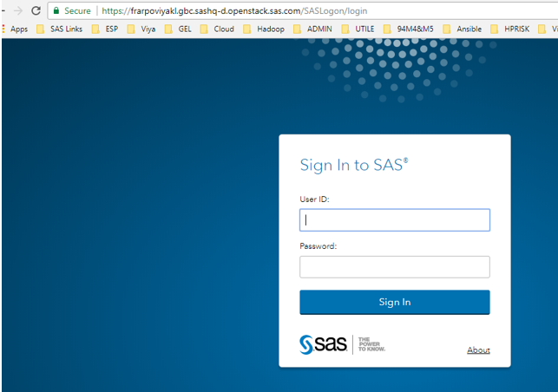
Task: Click the Sign In button
Action: click(395, 302)
